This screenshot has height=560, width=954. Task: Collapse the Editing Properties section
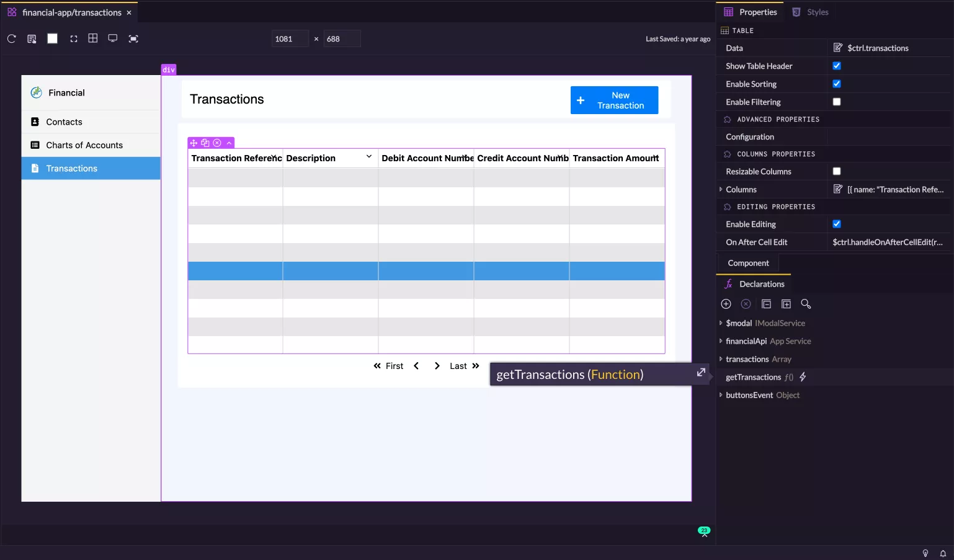pos(728,207)
